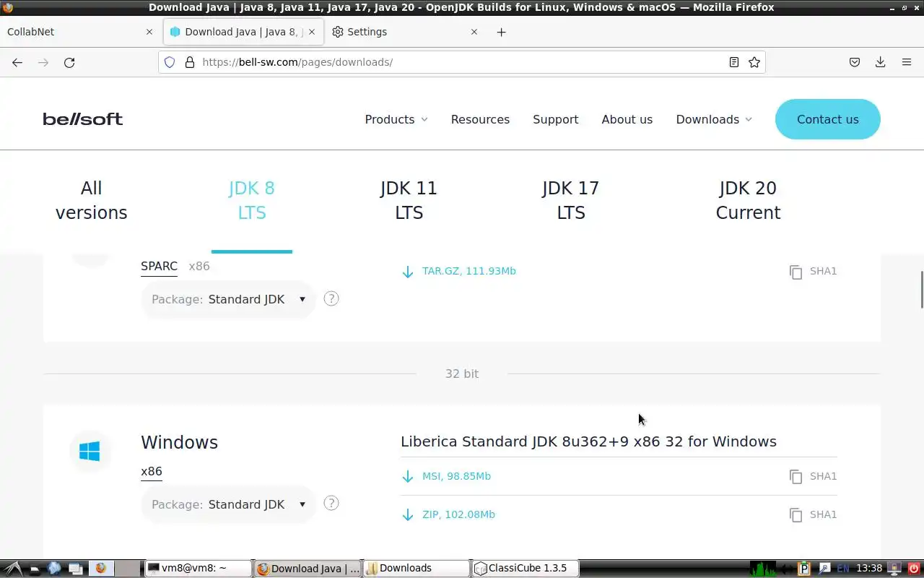The height and width of the screenshot is (578, 924).
Task: Go back to the previous page
Action: tap(17, 62)
